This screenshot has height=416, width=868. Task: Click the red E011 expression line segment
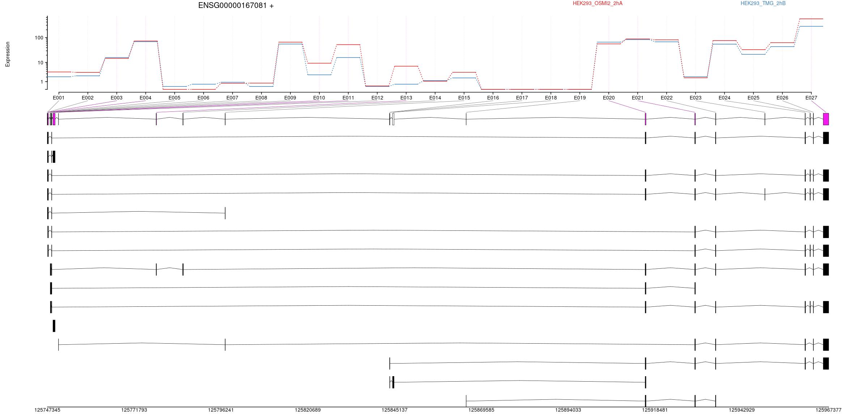coord(348,44)
